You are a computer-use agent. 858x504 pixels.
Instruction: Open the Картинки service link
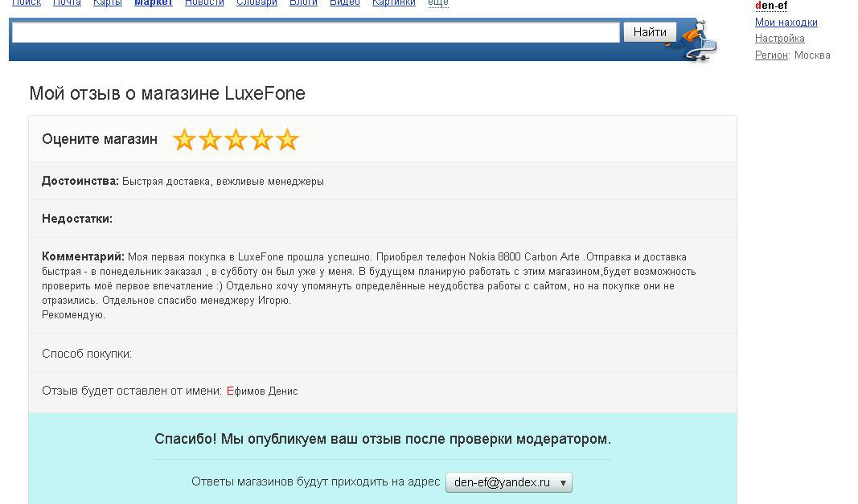coord(393,2)
